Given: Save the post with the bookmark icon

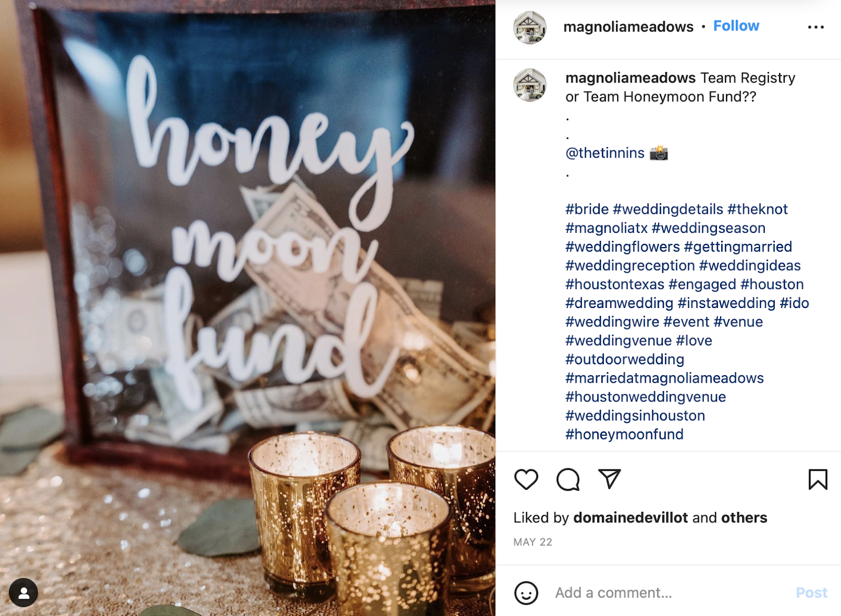Looking at the screenshot, I should tap(818, 479).
